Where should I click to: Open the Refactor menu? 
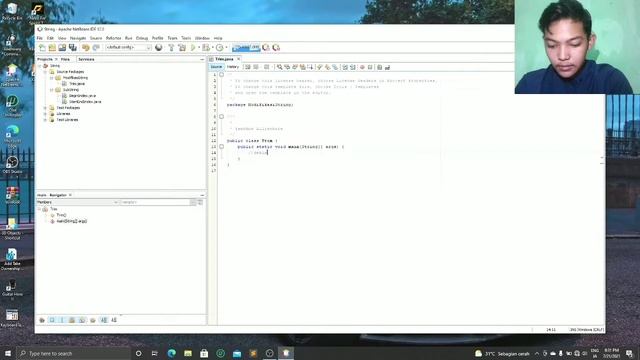(113, 38)
